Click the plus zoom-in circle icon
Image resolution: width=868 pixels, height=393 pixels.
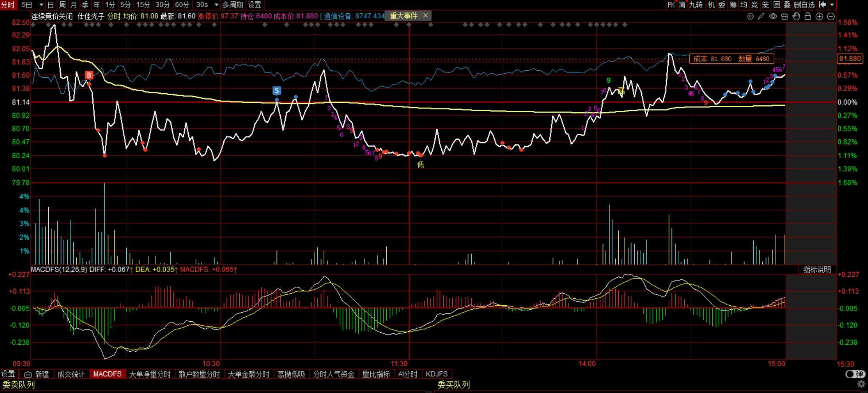[x=819, y=16]
